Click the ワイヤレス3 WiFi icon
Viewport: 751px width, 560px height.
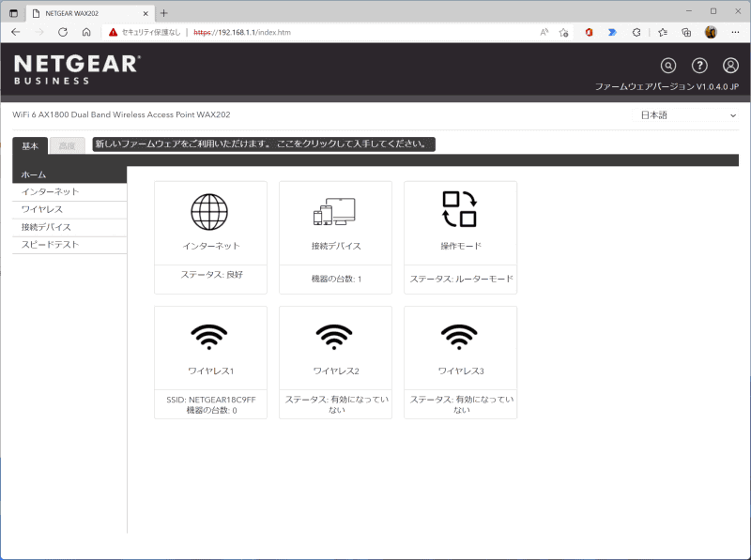tap(459, 337)
